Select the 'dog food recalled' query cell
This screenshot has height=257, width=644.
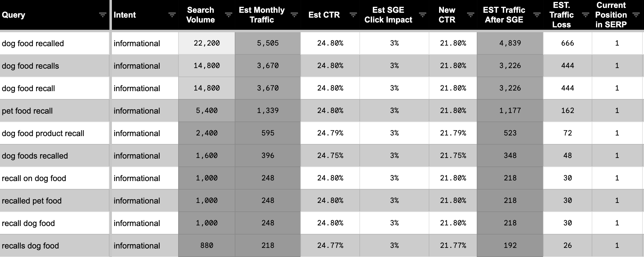[x=33, y=43]
